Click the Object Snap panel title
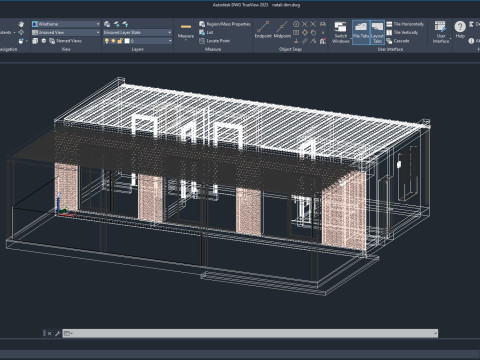 pos(290,49)
